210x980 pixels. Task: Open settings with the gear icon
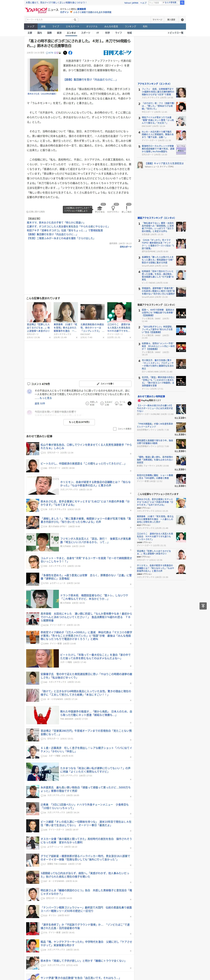(x=182, y=20)
